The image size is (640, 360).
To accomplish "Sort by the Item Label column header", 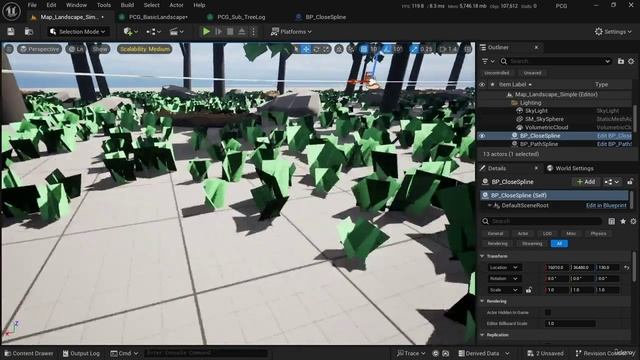I will tap(515, 84).
